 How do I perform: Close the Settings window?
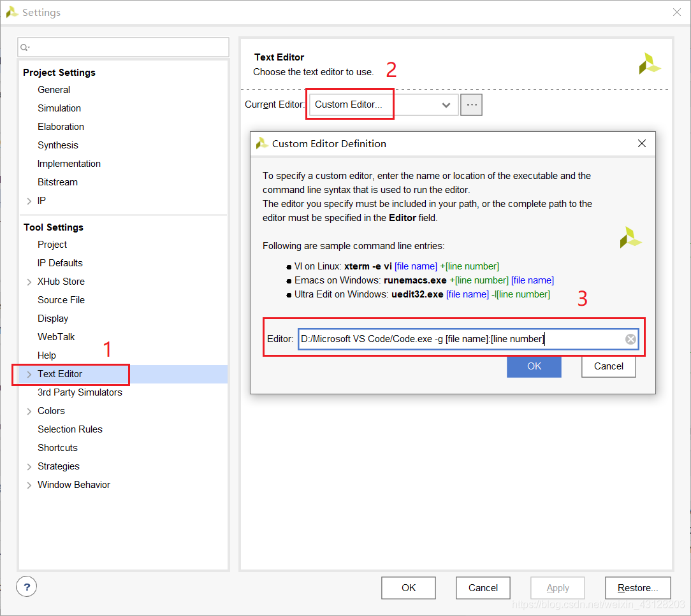coord(677,12)
